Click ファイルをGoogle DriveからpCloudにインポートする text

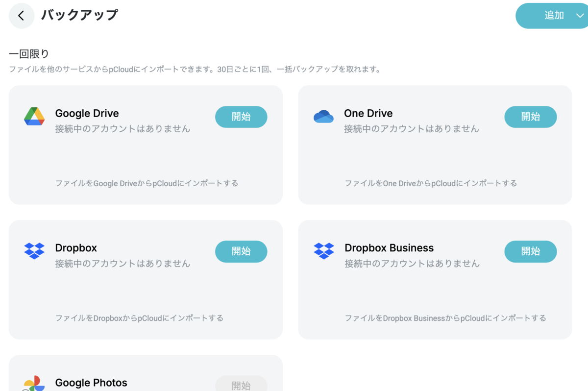[147, 183]
